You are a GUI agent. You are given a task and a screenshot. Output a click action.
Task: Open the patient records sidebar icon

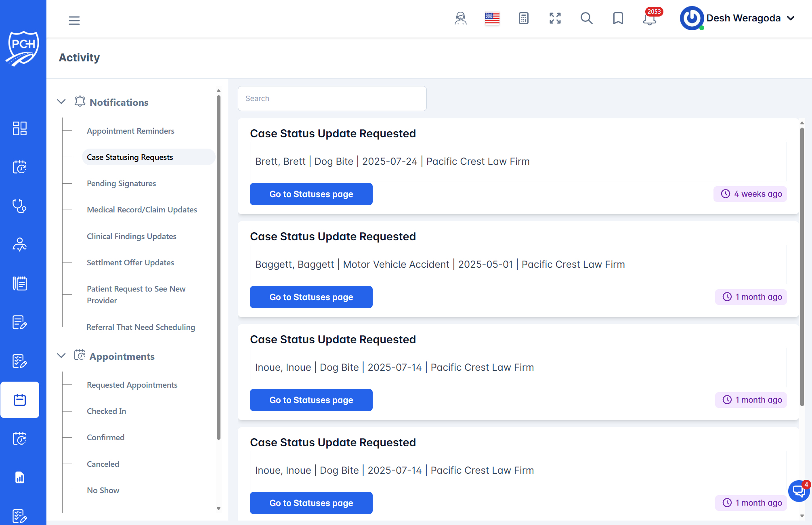pyautogui.click(x=19, y=244)
